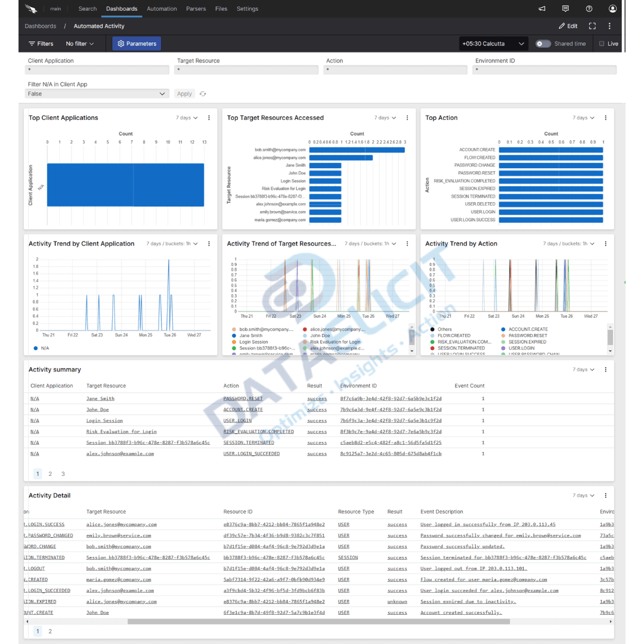Viewport: 644px width, 644px height.
Task: Open the Filter N/A in Client App dropdown
Action: pyautogui.click(x=97, y=94)
